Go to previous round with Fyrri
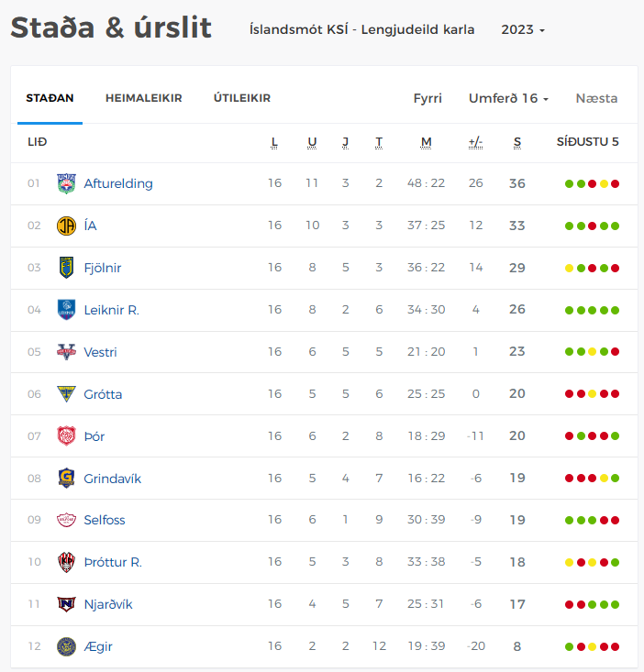The width and height of the screenshot is (644, 672). [427, 98]
